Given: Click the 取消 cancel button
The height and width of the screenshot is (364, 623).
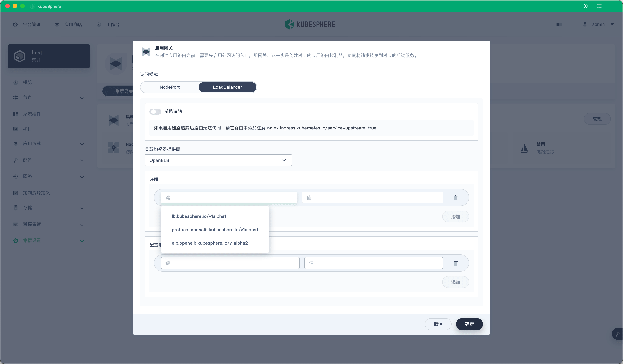Looking at the screenshot, I should pos(438,324).
